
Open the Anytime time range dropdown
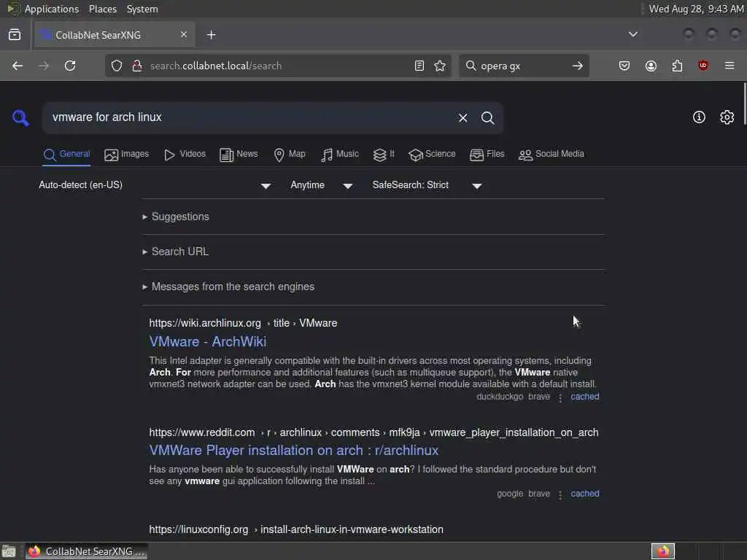[322, 185]
